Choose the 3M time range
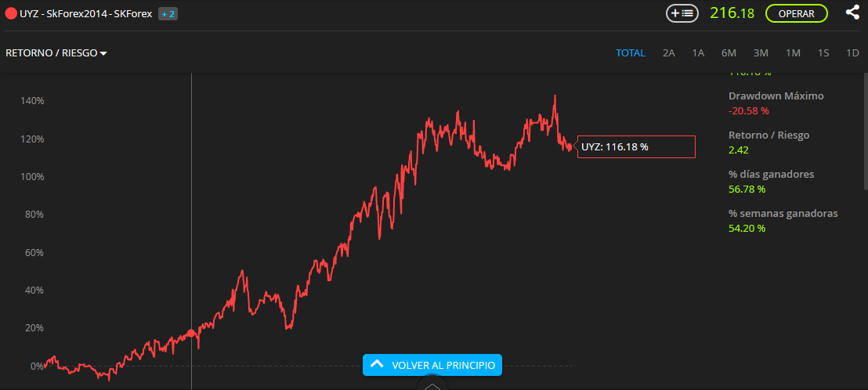 (761, 53)
